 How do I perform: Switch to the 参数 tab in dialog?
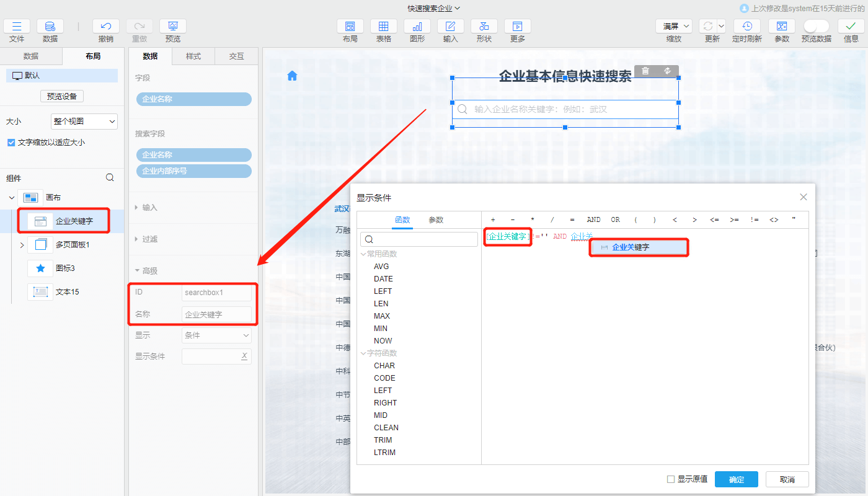pyautogui.click(x=436, y=220)
